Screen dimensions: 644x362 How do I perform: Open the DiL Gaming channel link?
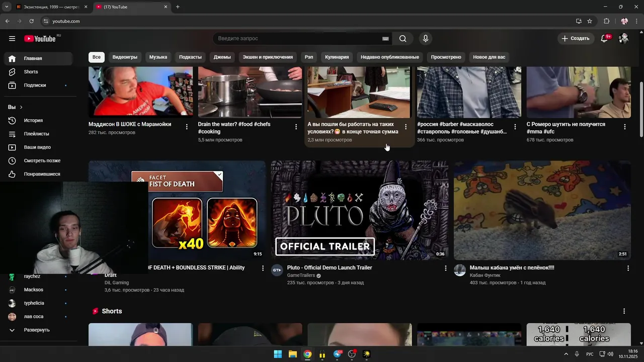click(117, 283)
